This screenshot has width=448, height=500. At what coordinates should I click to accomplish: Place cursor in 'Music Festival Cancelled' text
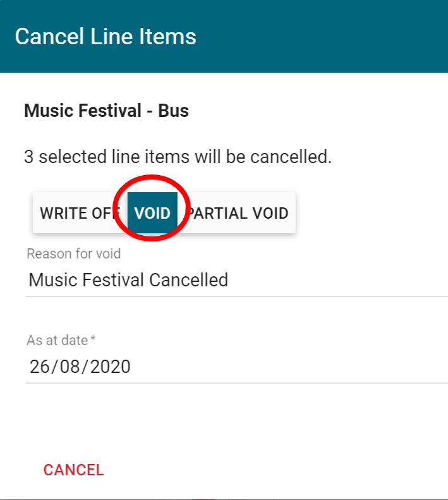(128, 279)
